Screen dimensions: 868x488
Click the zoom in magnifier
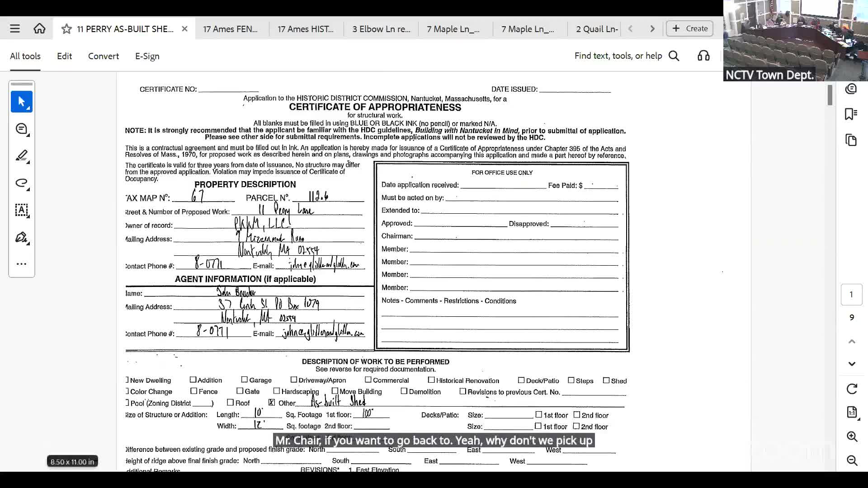[x=852, y=436]
